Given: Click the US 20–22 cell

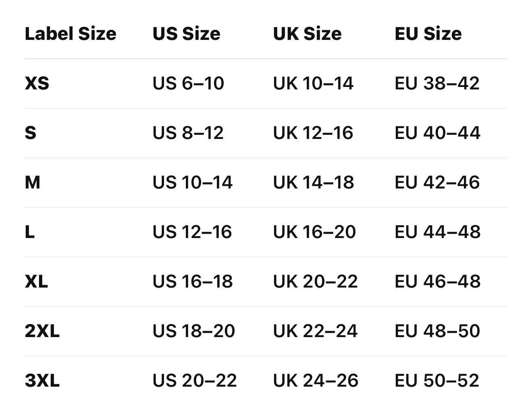Looking at the screenshot, I should pyautogui.click(x=195, y=381).
